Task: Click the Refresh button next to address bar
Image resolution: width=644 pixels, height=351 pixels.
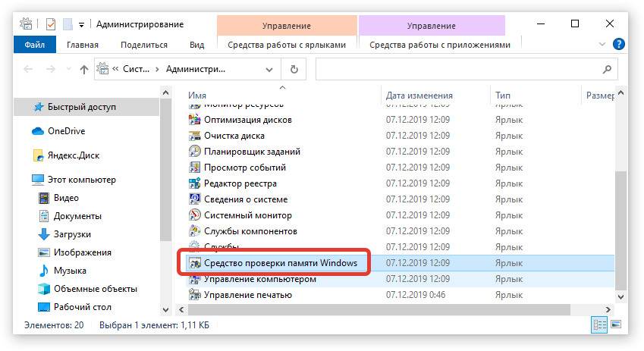Action: coord(294,69)
